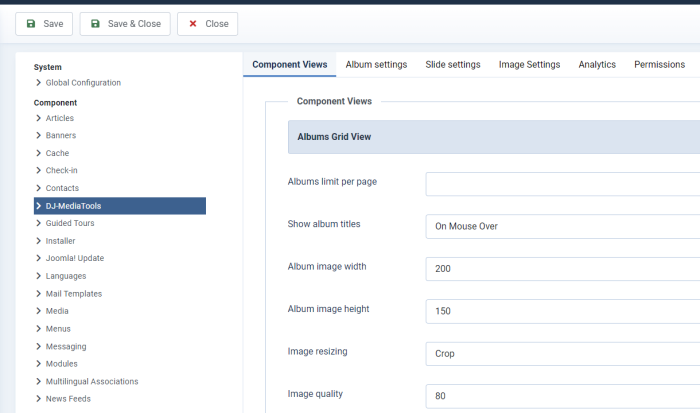Screen dimensions: 700x413
Task: Click the 'Component' sidebar heading
Action: (55, 103)
